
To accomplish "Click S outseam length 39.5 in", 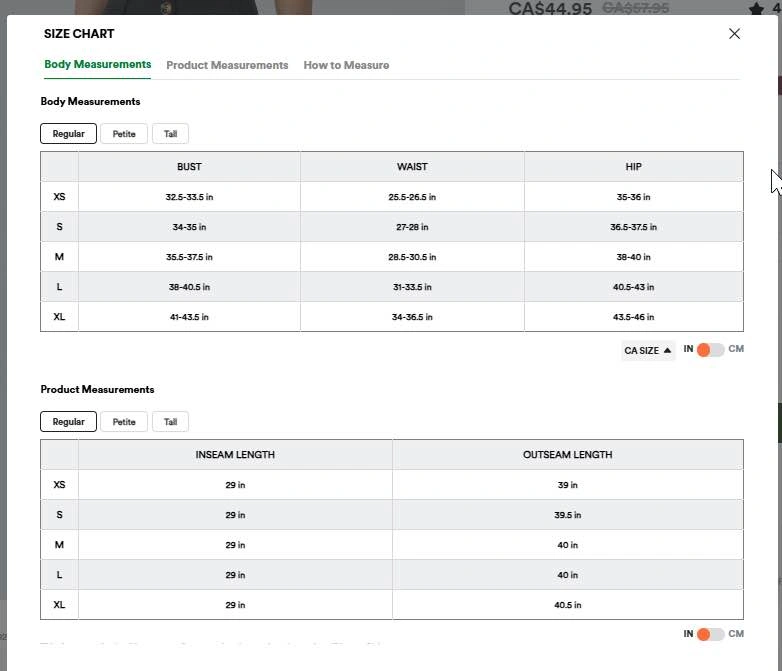I will (x=568, y=515).
